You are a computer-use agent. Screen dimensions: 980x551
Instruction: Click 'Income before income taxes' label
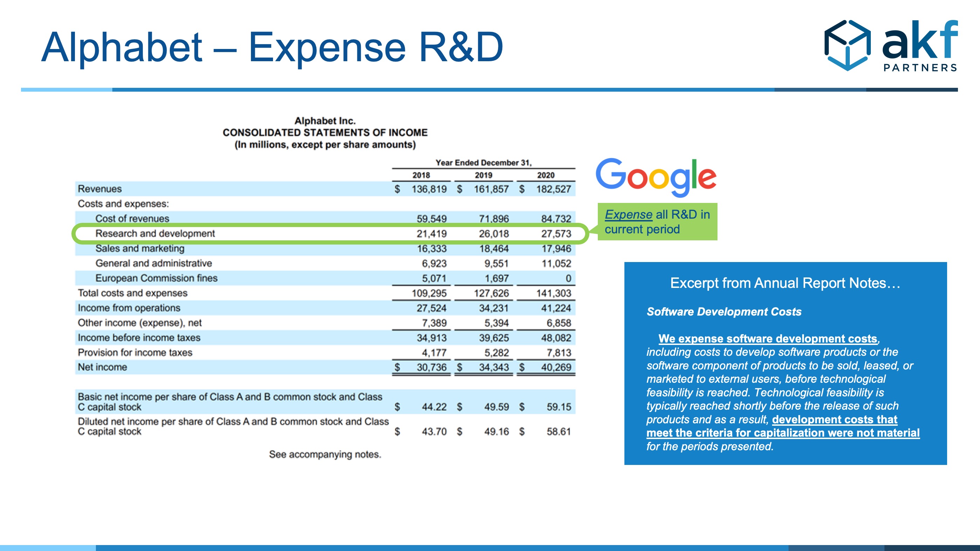[x=139, y=337]
